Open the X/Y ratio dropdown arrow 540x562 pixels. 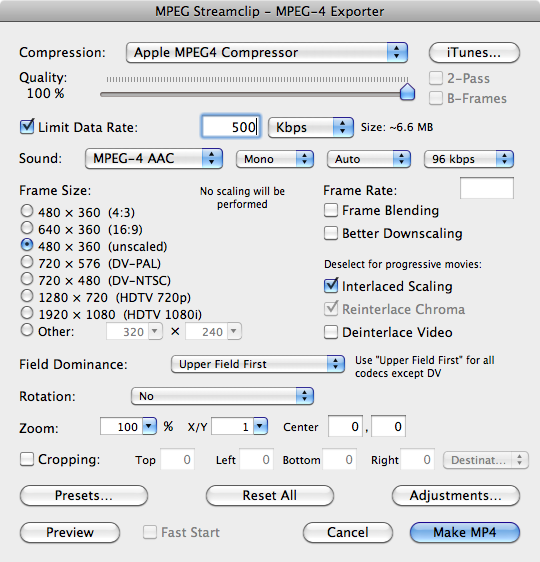[x=261, y=426]
